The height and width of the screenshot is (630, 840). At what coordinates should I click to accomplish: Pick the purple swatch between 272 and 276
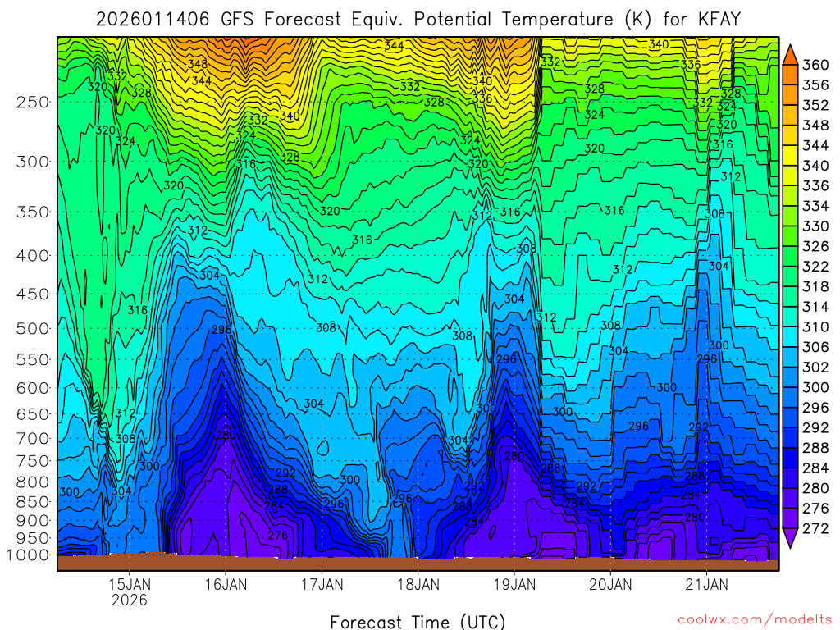(790, 518)
